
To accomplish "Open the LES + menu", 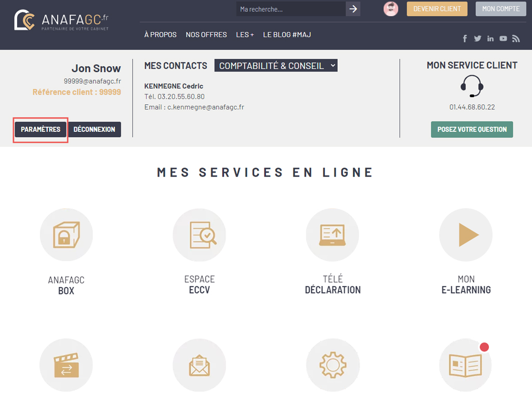I will click(245, 35).
